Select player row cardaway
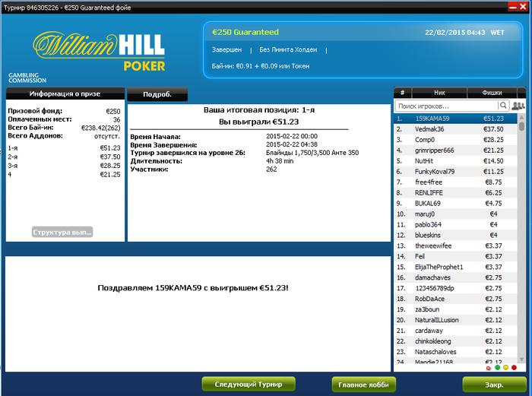 click(456, 331)
